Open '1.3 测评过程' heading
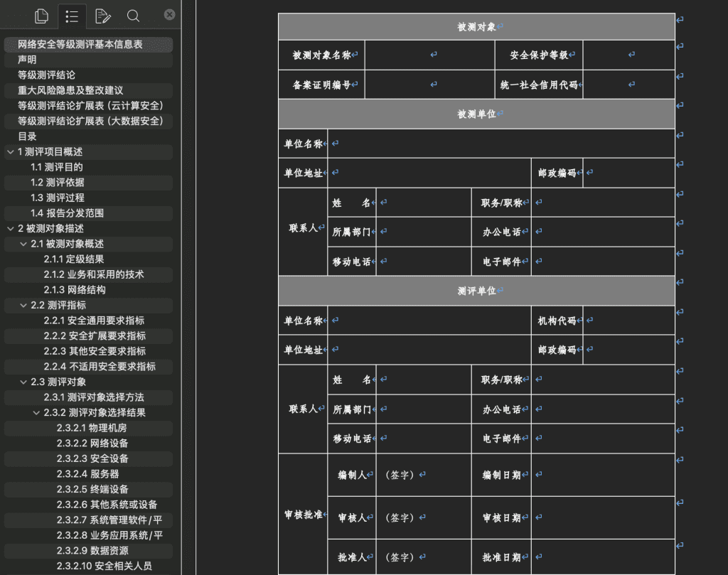This screenshot has height=575, width=728. (57, 198)
